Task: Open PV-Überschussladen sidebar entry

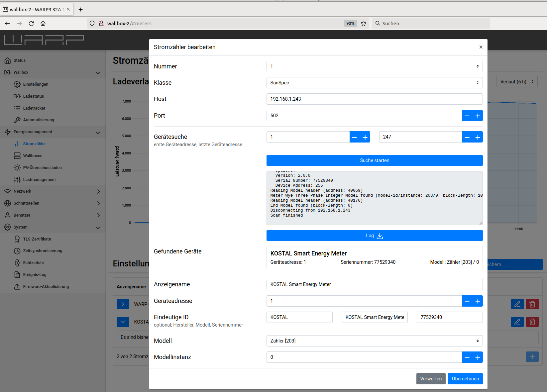Action: pyautogui.click(x=42, y=168)
